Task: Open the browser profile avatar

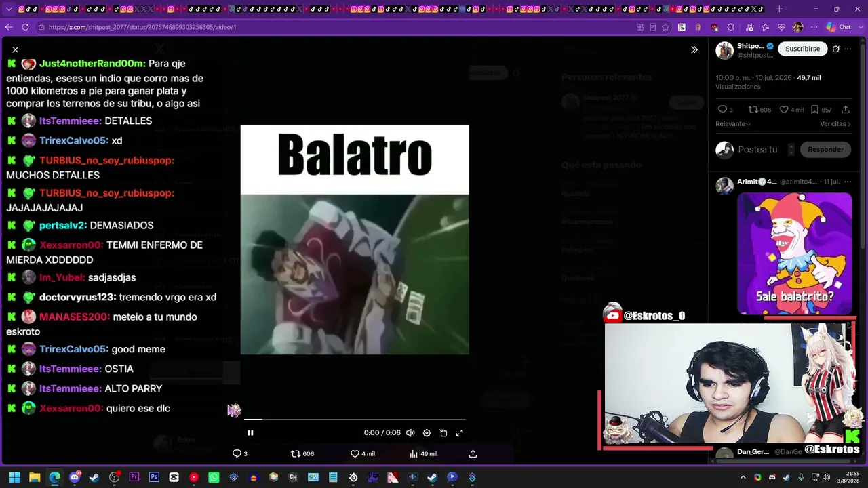Action: point(797,27)
